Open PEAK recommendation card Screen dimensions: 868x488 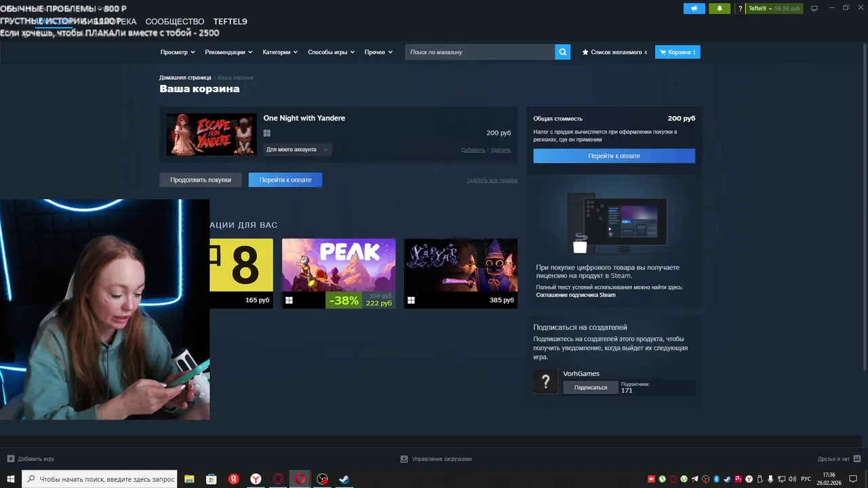[x=338, y=273]
